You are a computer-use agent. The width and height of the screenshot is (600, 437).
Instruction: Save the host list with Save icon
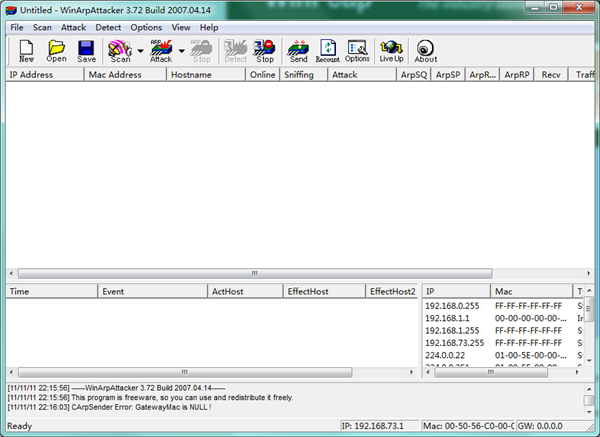pos(86,51)
